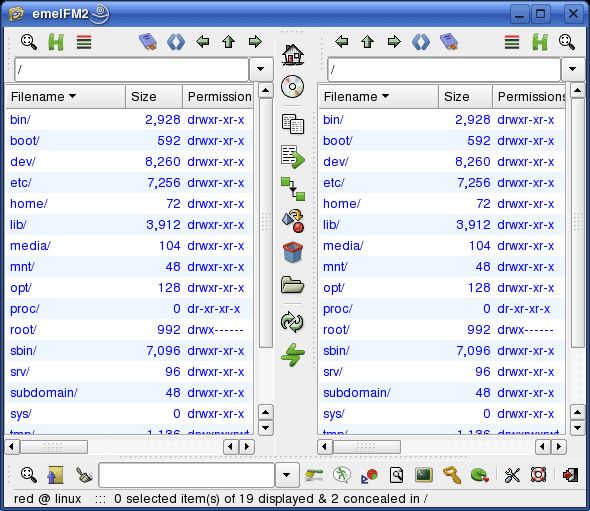
Task: Click the terminal icon in bottom toolbar
Action: (x=424, y=475)
